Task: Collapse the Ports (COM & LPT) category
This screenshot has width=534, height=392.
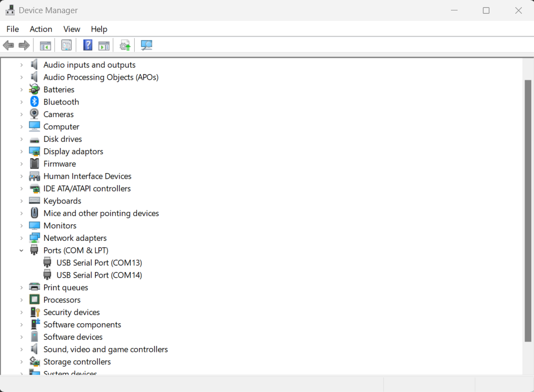Action: tap(21, 250)
